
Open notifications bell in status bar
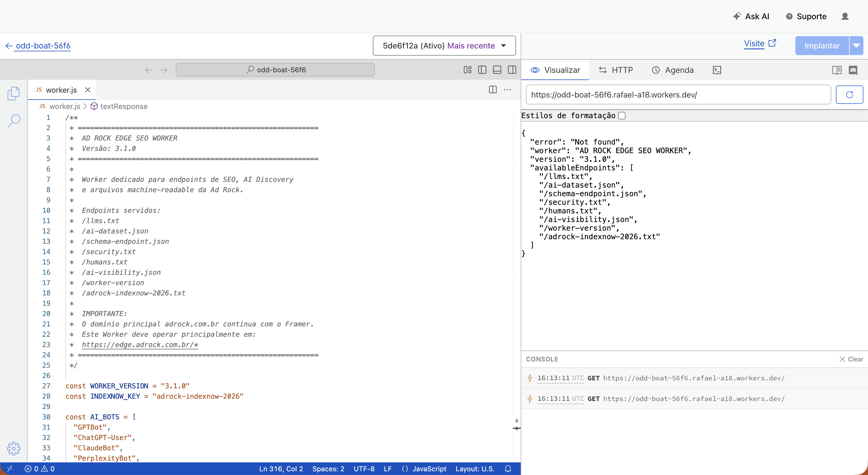coord(508,469)
